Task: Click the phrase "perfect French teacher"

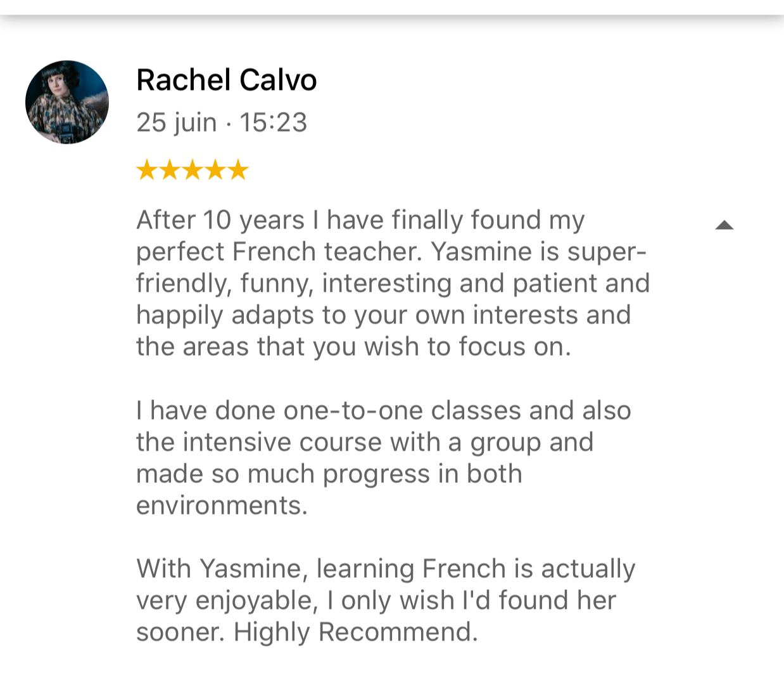Action: point(279,252)
